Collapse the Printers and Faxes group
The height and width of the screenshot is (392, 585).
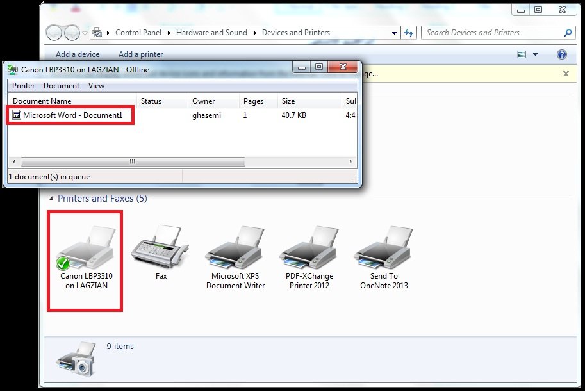click(x=51, y=199)
